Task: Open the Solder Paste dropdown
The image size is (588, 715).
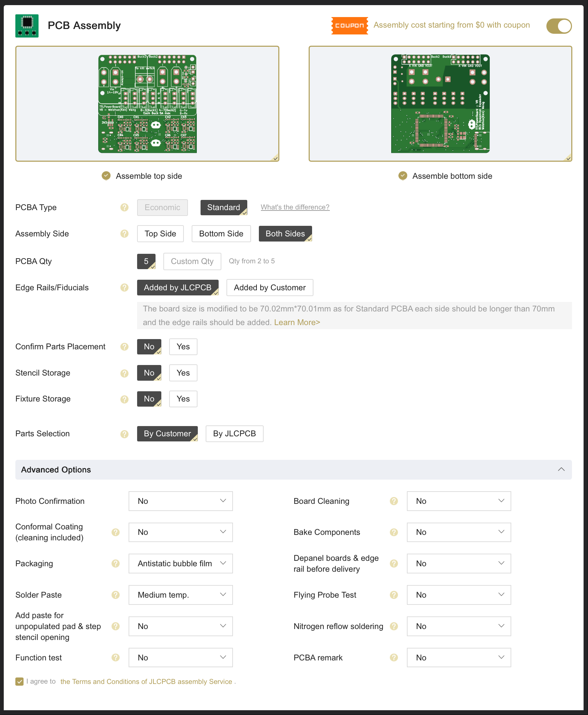Action: pos(180,595)
